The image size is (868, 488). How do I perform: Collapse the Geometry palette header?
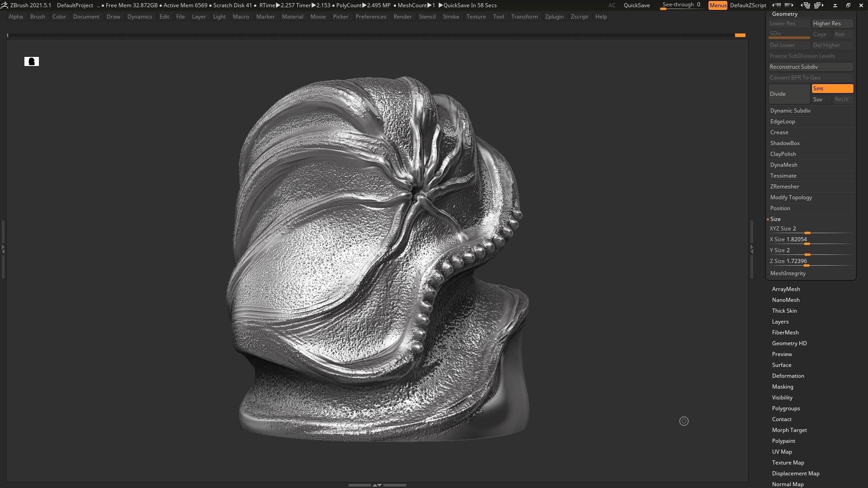[784, 14]
